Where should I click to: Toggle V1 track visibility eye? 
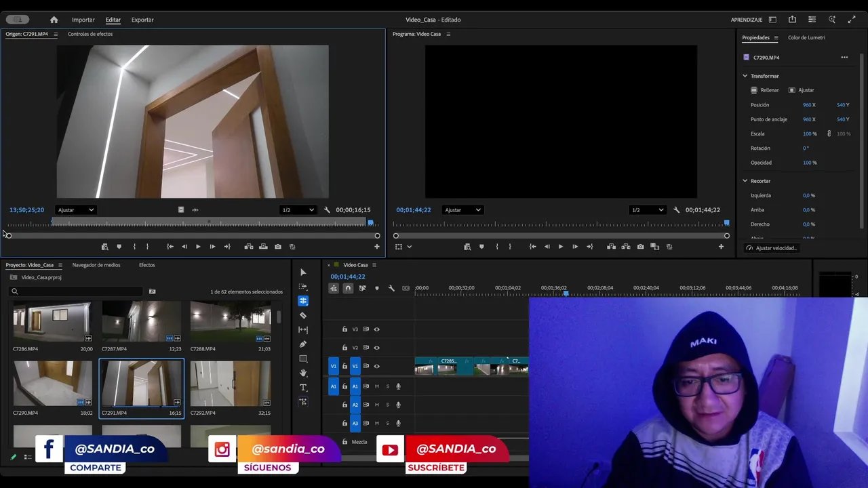pyautogui.click(x=377, y=366)
